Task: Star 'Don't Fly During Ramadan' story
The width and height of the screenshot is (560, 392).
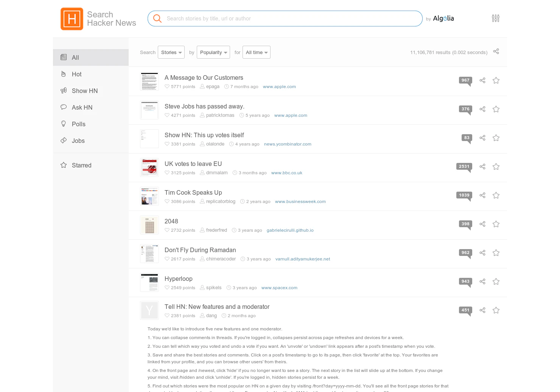Action: (x=496, y=253)
